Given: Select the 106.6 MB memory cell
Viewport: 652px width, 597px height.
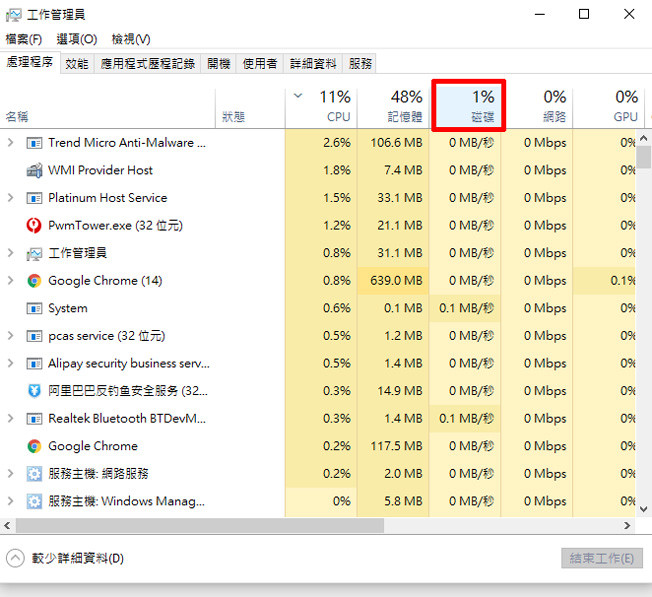Looking at the screenshot, I should (x=393, y=143).
